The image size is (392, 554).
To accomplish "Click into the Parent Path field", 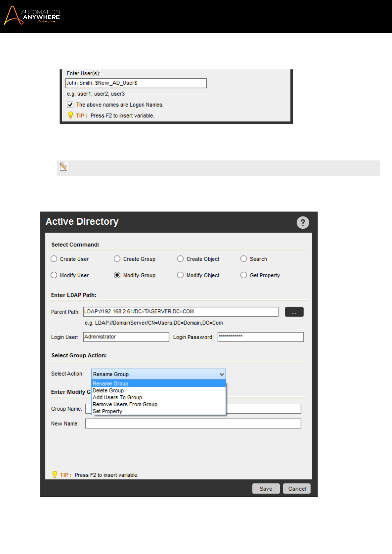I will click(181, 312).
